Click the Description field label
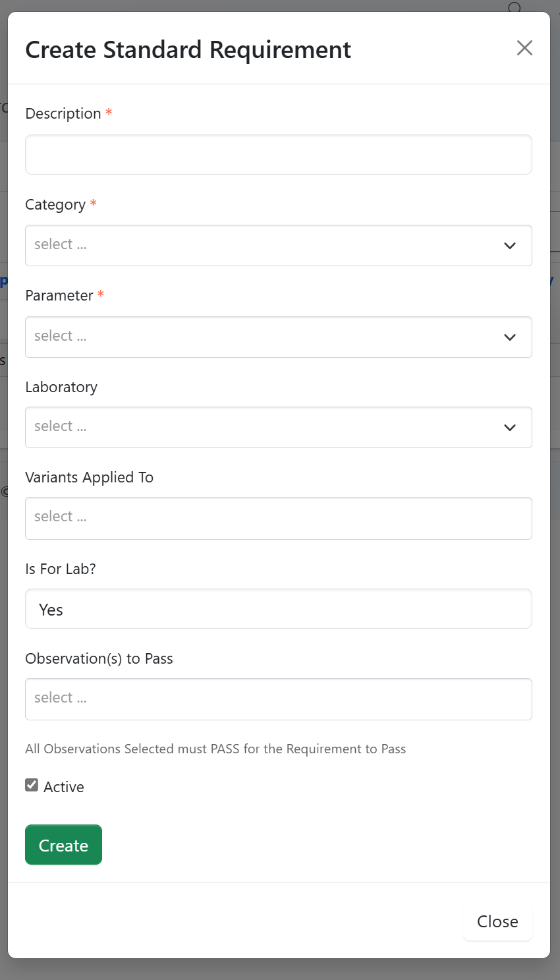 [63, 113]
